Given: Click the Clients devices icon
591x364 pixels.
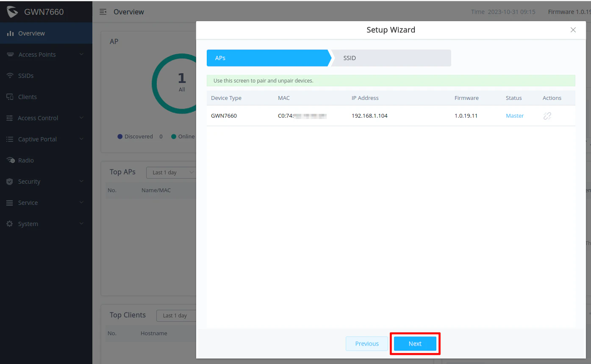Looking at the screenshot, I should coord(10,97).
